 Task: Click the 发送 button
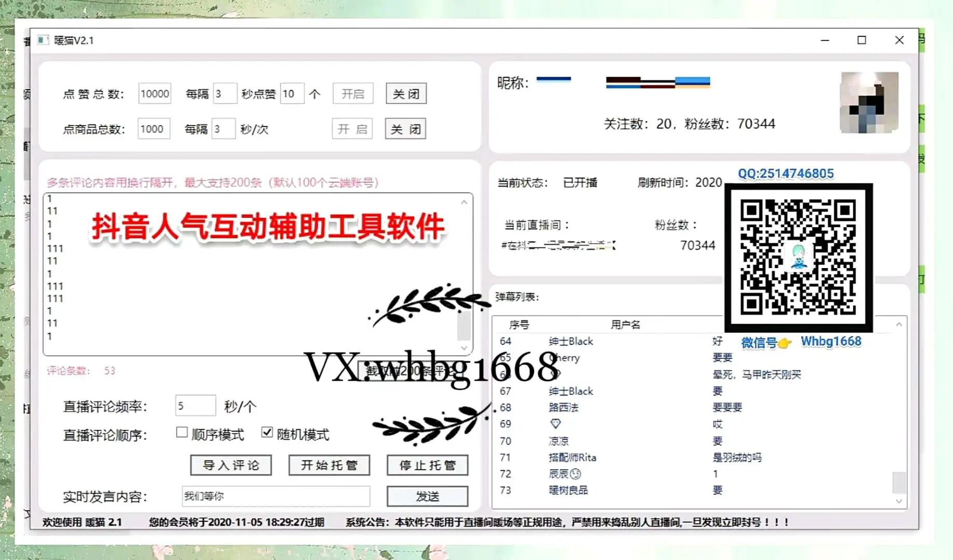point(427,496)
